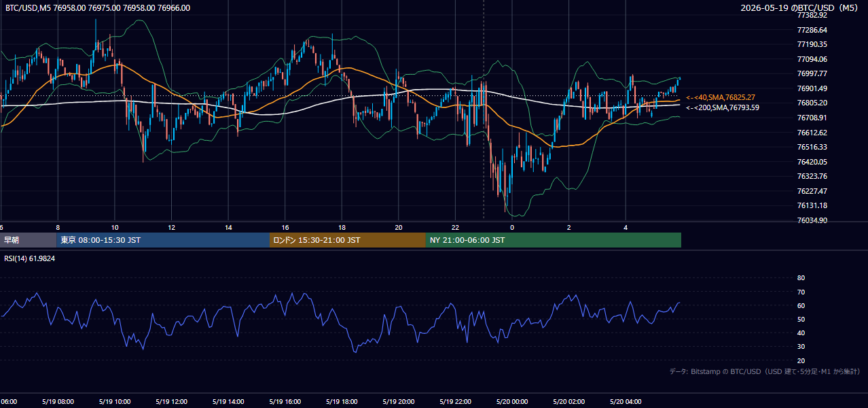Click the 5/19 12:00 time axis label

click(x=171, y=402)
